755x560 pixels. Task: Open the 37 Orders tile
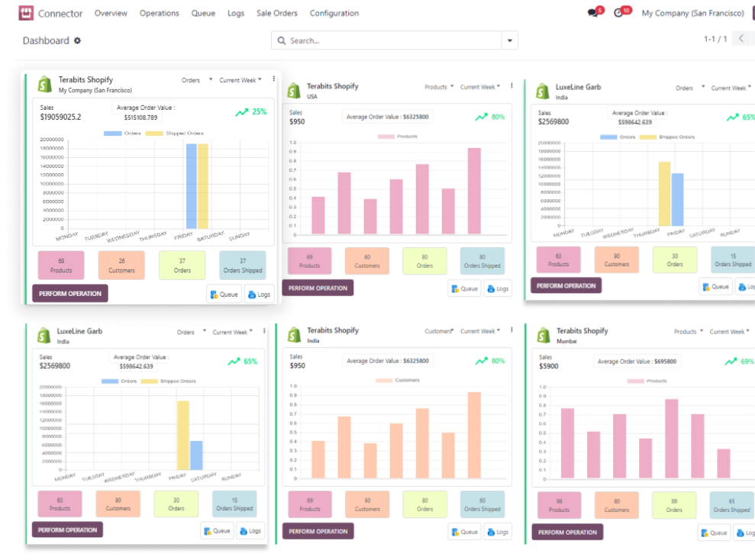[x=182, y=266]
